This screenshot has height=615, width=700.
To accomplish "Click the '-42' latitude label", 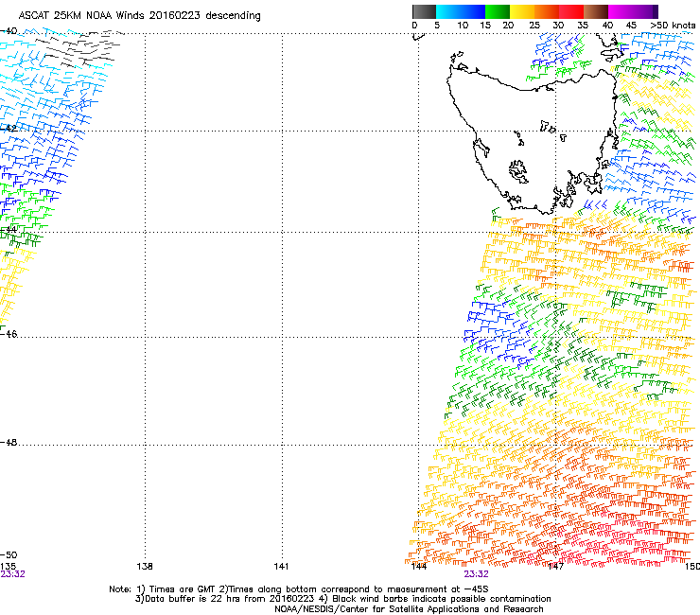I will click(x=9, y=128).
